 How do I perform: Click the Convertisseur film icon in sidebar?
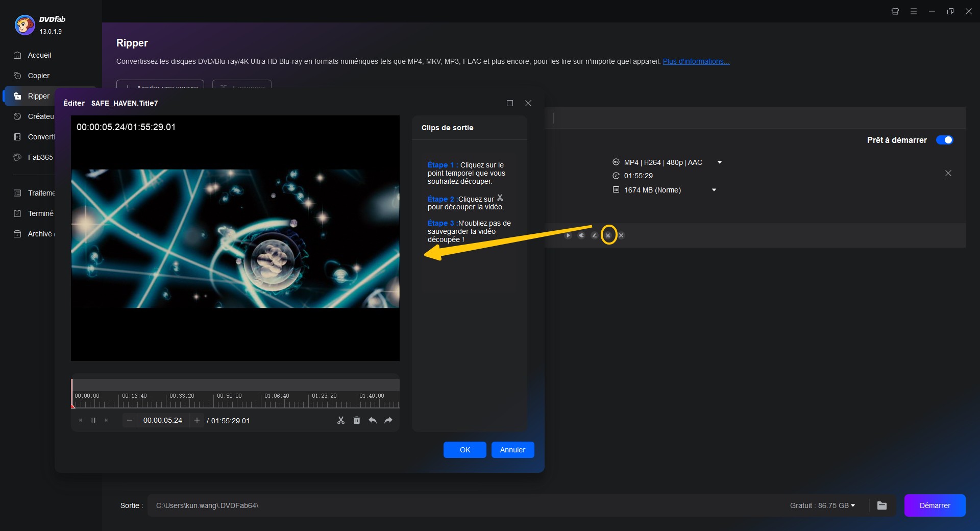point(17,137)
